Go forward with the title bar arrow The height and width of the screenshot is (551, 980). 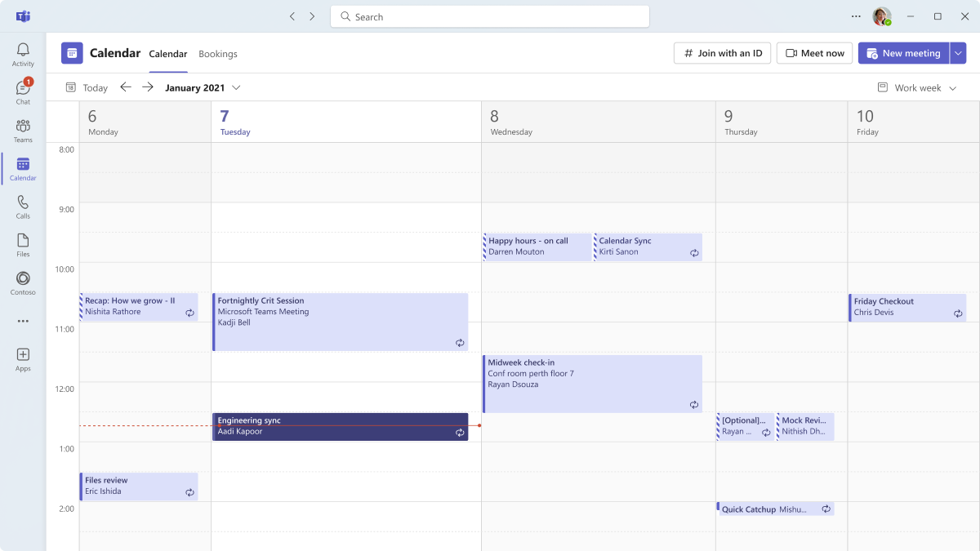(x=312, y=16)
